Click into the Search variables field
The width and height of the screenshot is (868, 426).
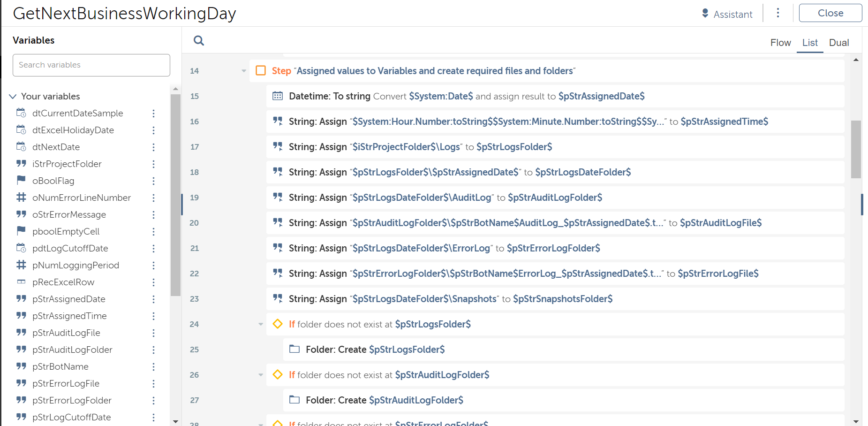[x=91, y=65]
